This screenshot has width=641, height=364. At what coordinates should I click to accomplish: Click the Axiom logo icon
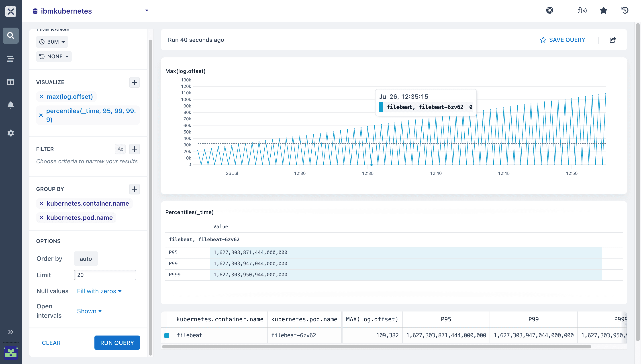click(10, 11)
